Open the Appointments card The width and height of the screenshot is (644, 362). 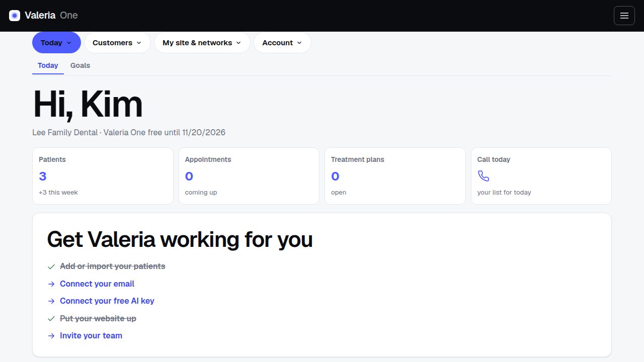tap(249, 176)
